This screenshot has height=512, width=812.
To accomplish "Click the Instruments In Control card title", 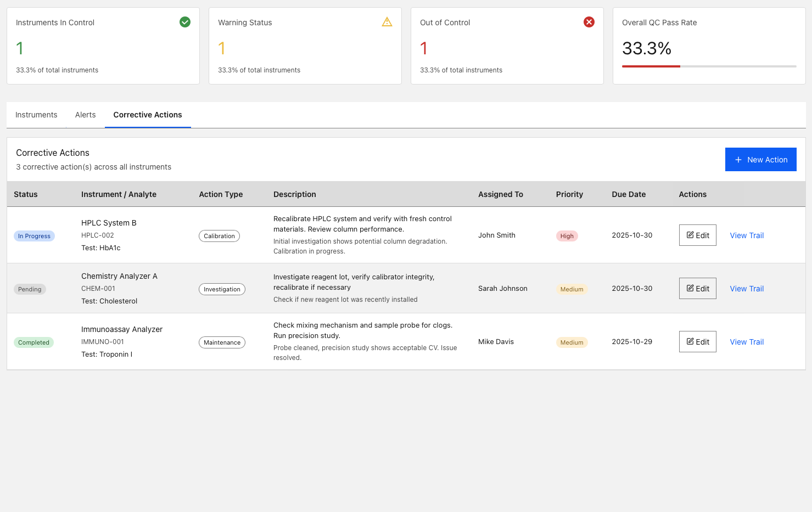I will (55, 22).
